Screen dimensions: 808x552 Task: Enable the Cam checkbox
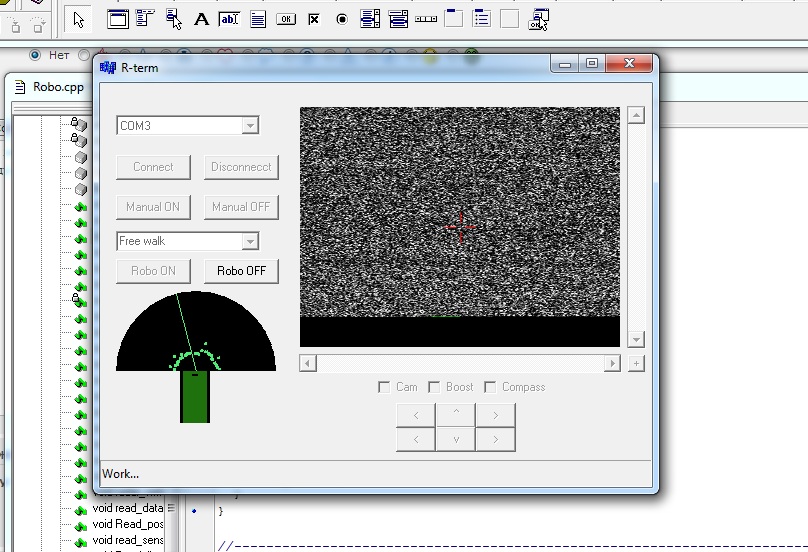point(385,387)
